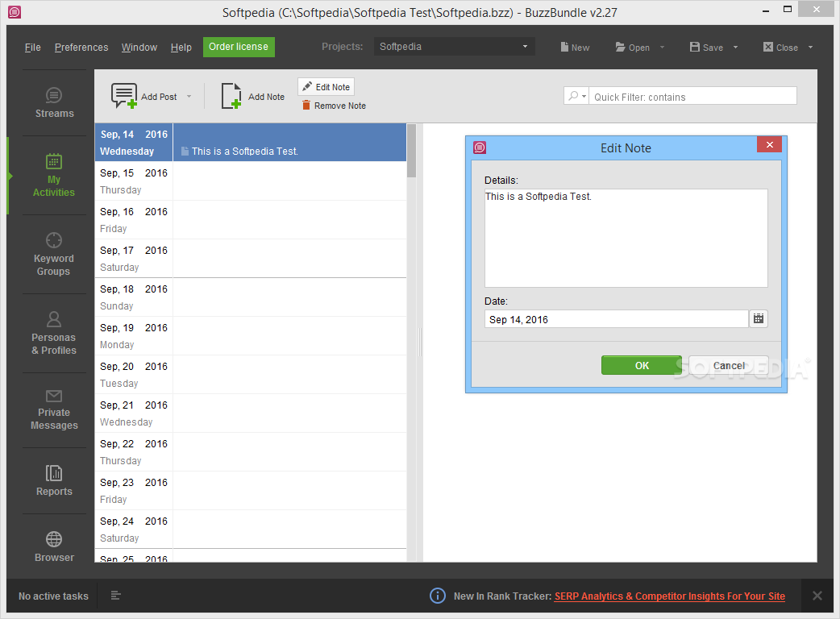
Task: Select the Sep, 17 2016 Saturday row
Action: point(250,258)
